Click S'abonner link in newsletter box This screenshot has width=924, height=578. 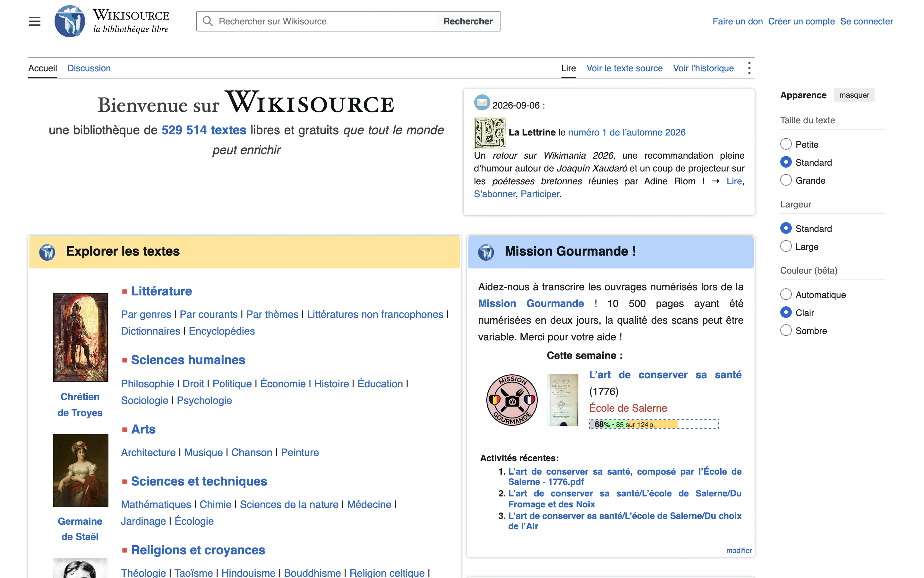pos(494,194)
